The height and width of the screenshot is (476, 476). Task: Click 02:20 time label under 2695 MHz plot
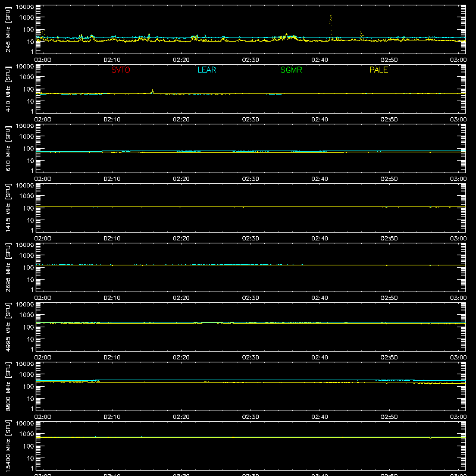pos(181,298)
